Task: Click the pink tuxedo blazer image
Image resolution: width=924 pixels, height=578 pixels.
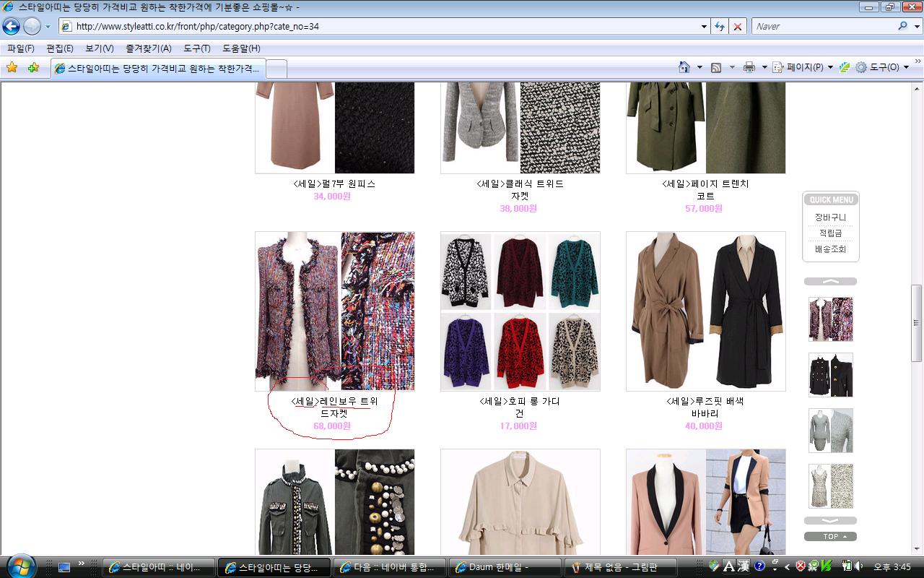Action: [x=706, y=502]
